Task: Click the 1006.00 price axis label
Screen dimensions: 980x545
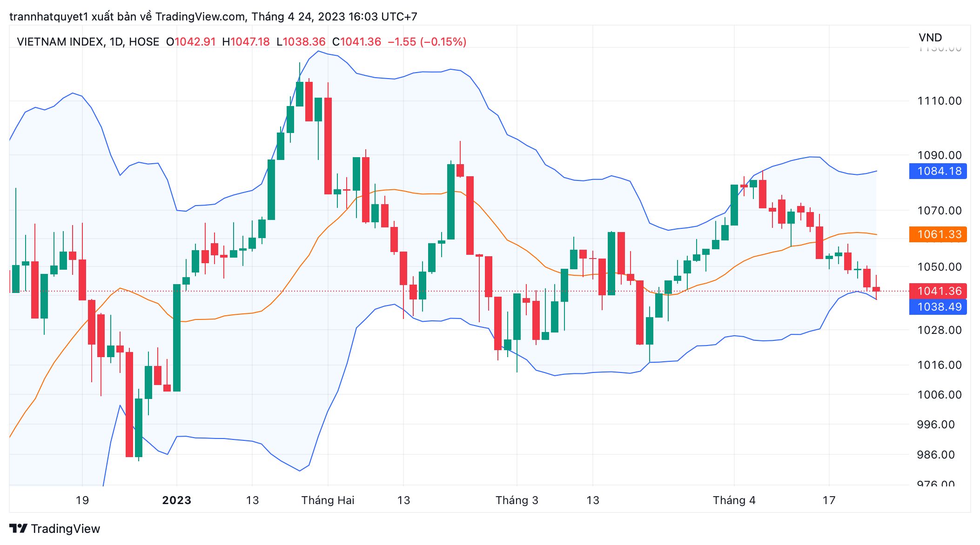Action: pos(939,395)
